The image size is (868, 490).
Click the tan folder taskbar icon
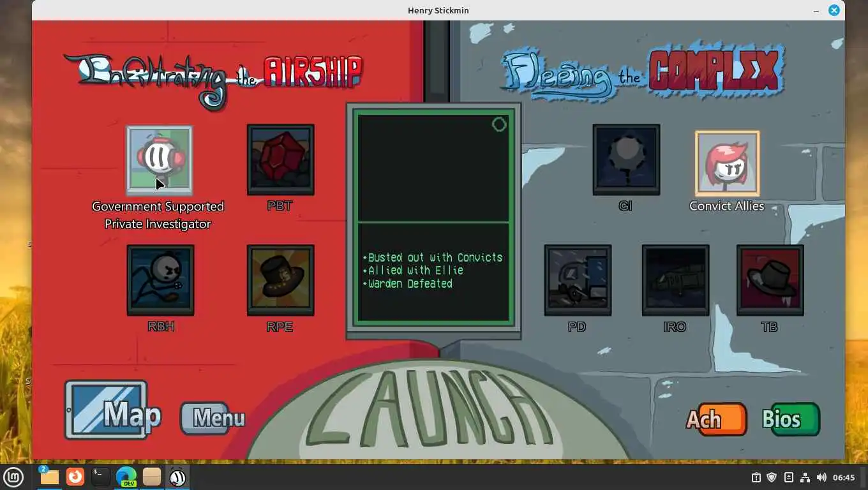(x=152, y=477)
